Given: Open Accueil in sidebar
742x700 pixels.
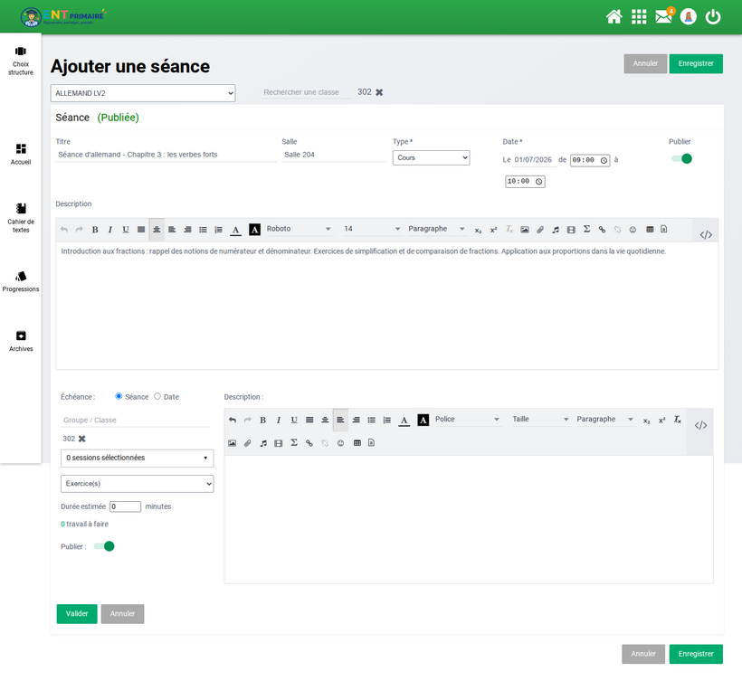Looking at the screenshot, I should tap(21, 155).
